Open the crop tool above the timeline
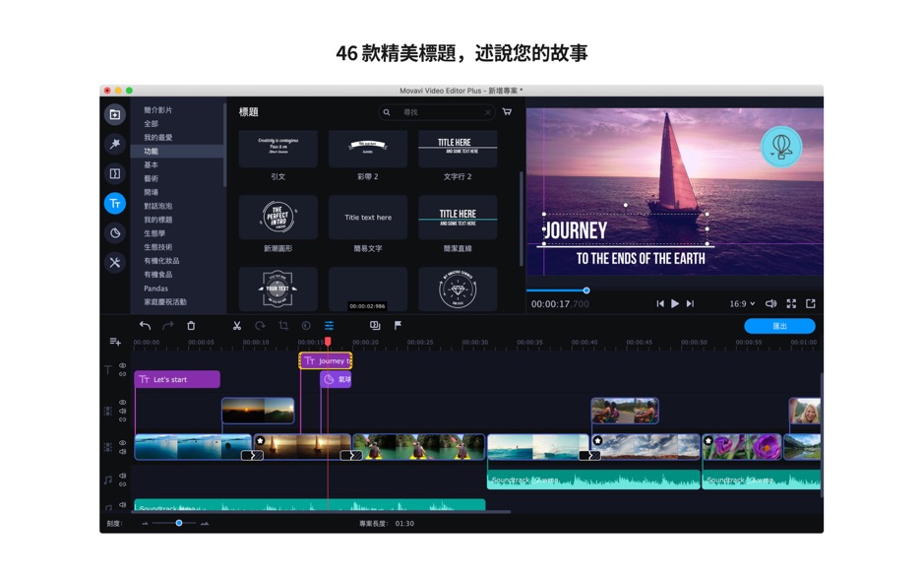924x578 pixels. point(283,324)
